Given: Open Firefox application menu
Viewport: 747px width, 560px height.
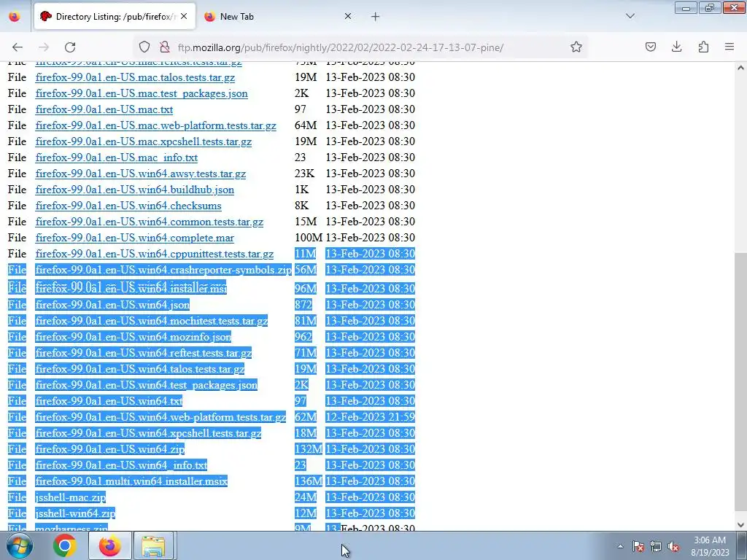Looking at the screenshot, I should 729,47.
